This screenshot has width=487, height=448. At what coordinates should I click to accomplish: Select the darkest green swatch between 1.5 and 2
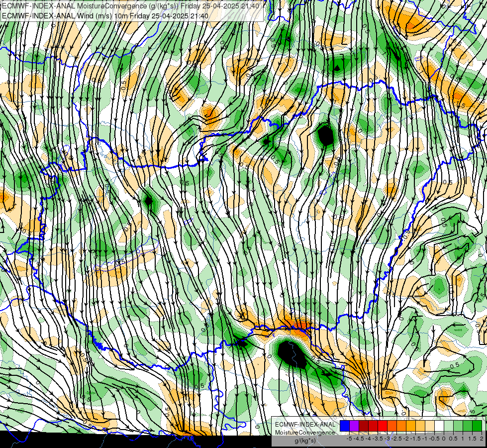(477, 426)
